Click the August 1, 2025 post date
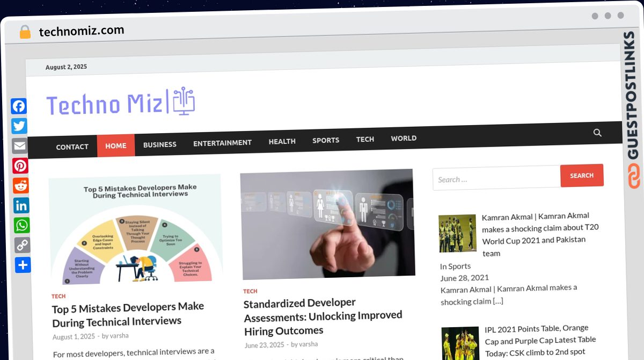The height and width of the screenshot is (360, 644). (x=74, y=337)
